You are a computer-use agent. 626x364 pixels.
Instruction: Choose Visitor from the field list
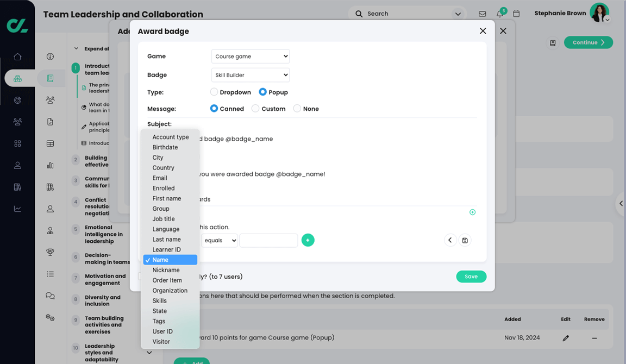pos(171,342)
